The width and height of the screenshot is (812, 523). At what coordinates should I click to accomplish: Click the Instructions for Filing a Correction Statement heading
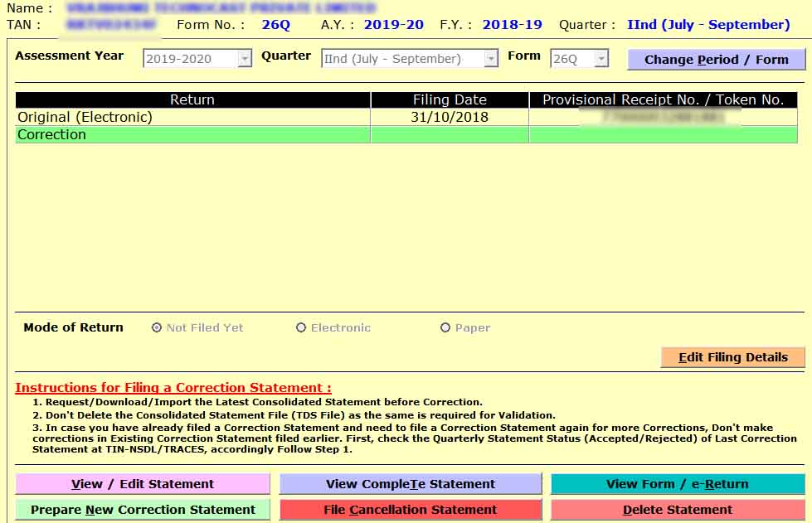pyautogui.click(x=173, y=388)
